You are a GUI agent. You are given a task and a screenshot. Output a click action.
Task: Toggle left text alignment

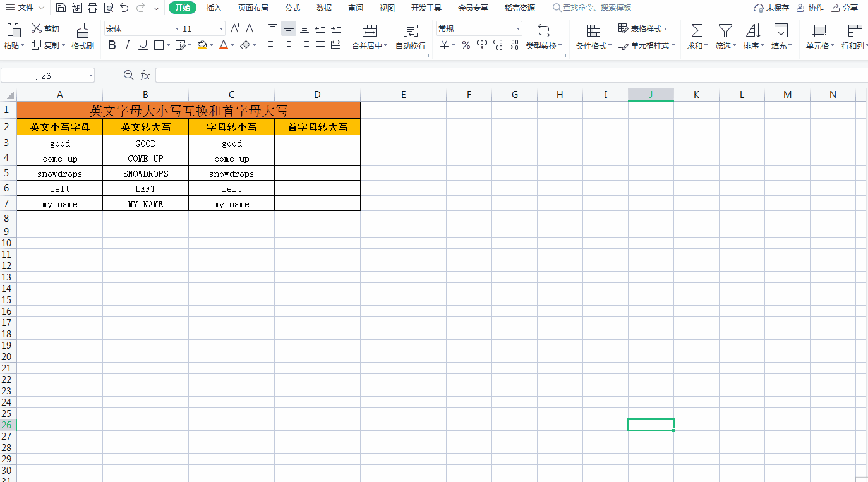273,45
